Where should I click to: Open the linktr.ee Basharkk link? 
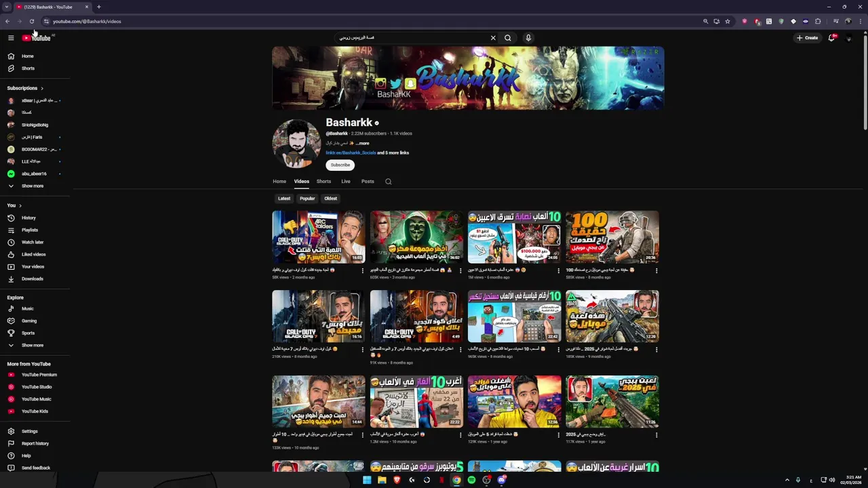click(351, 152)
